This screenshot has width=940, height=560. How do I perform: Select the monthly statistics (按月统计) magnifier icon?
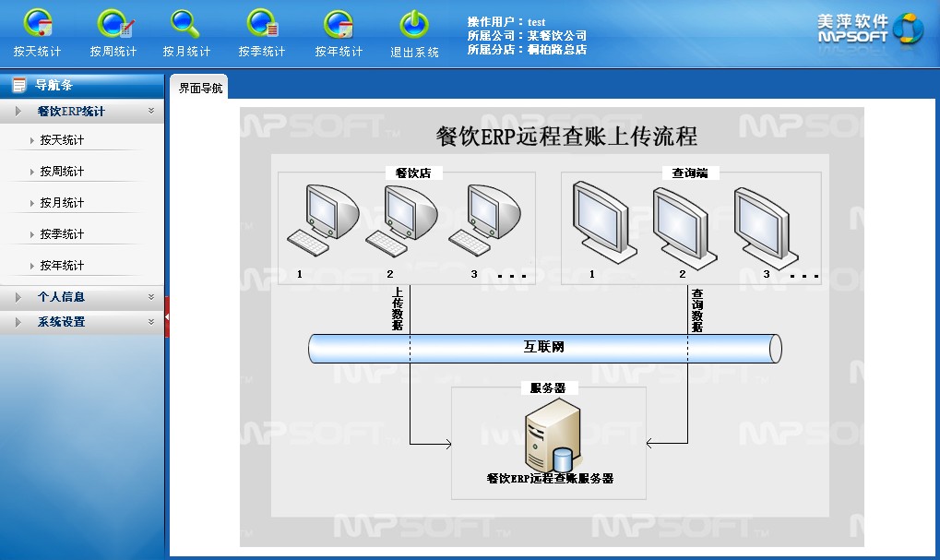[x=186, y=25]
